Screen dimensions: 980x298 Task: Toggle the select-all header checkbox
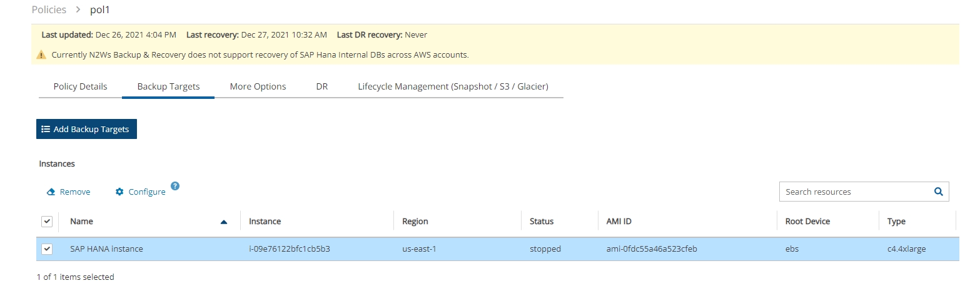pos(47,222)
